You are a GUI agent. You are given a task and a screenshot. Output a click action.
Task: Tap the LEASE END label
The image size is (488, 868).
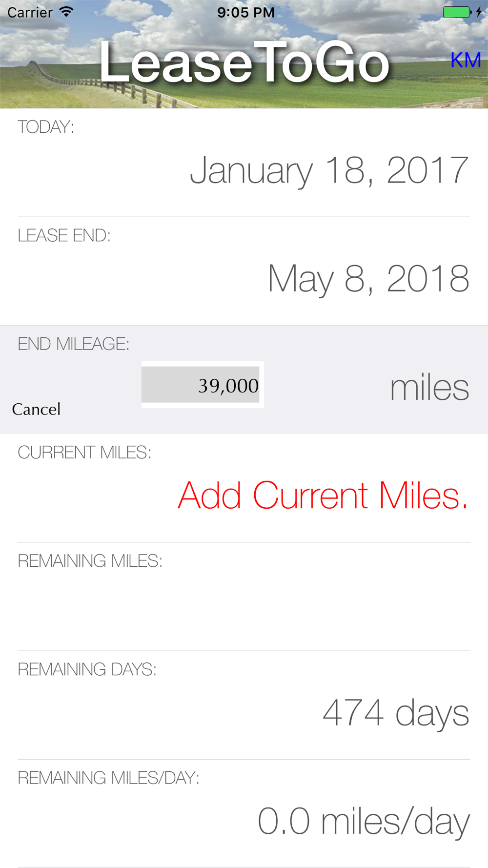click(x=64, y=236)
